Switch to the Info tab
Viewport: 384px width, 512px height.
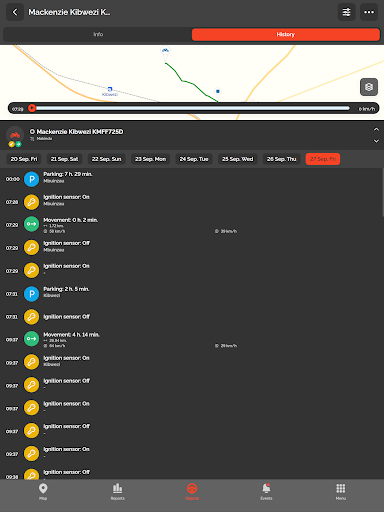coord(98,34)
